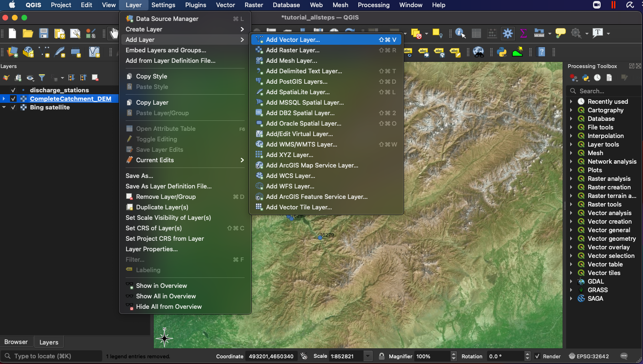643x364 pixels.
Task: Toggle the Render checkbox in status bar
Action: [x=537, y=356]
